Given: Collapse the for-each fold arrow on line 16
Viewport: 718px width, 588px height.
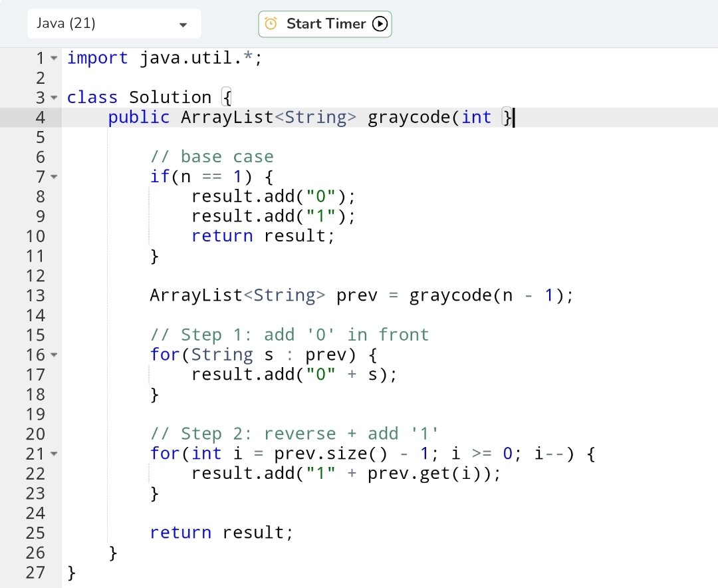Looking at the screenshot, I should point(54,355).
